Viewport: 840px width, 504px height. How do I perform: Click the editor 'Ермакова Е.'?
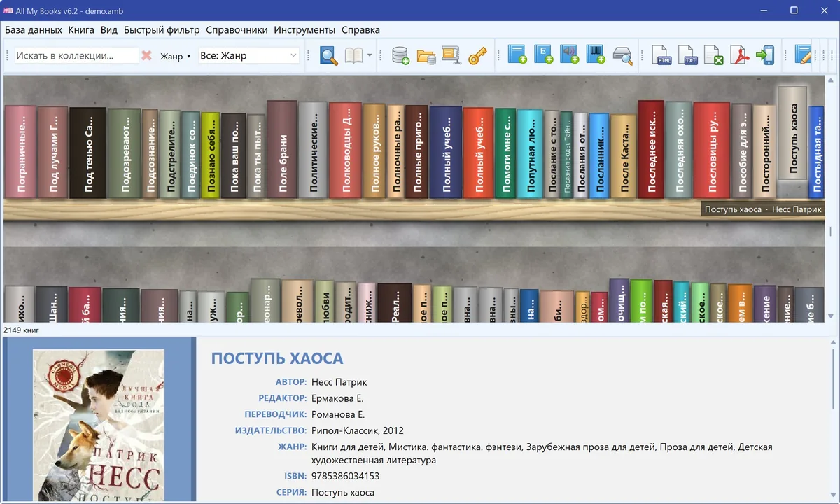pos(337,398)
